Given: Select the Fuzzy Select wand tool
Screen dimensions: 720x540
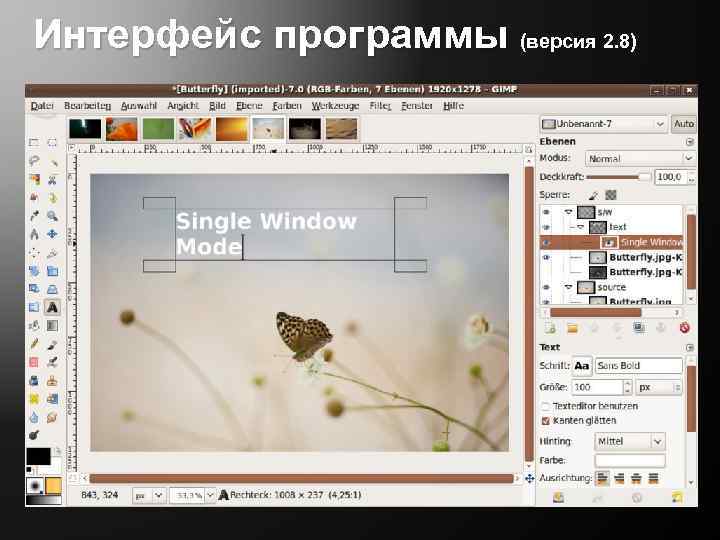Looking at the screenshot, I should pos(52,161).
